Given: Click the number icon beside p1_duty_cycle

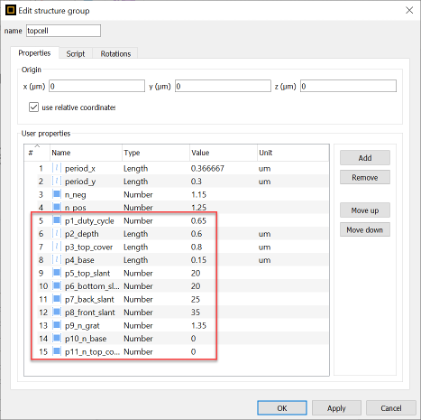Looking at the screenshot, I should coord(57,220).
